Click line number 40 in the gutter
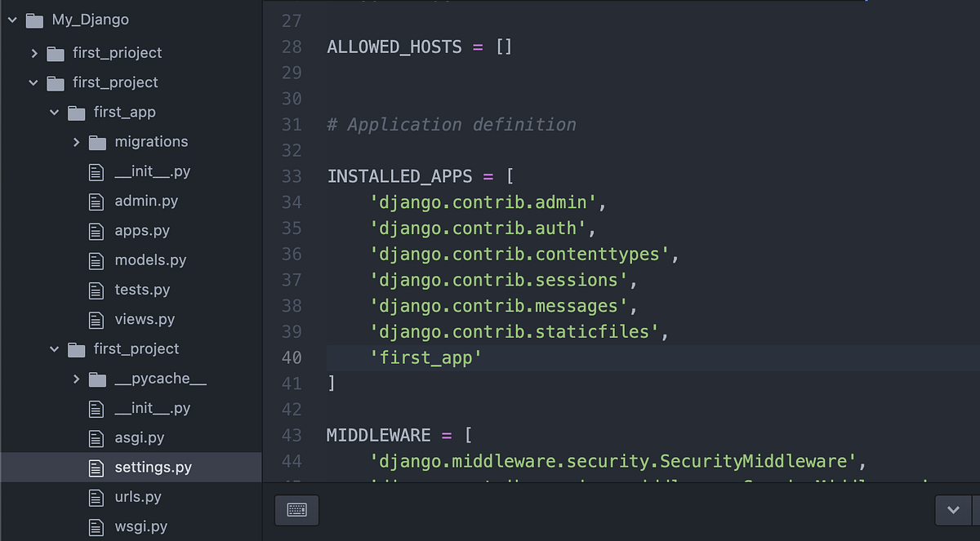Image resolution: width=980 pixels, height=541 pixels. click(291, 357)
